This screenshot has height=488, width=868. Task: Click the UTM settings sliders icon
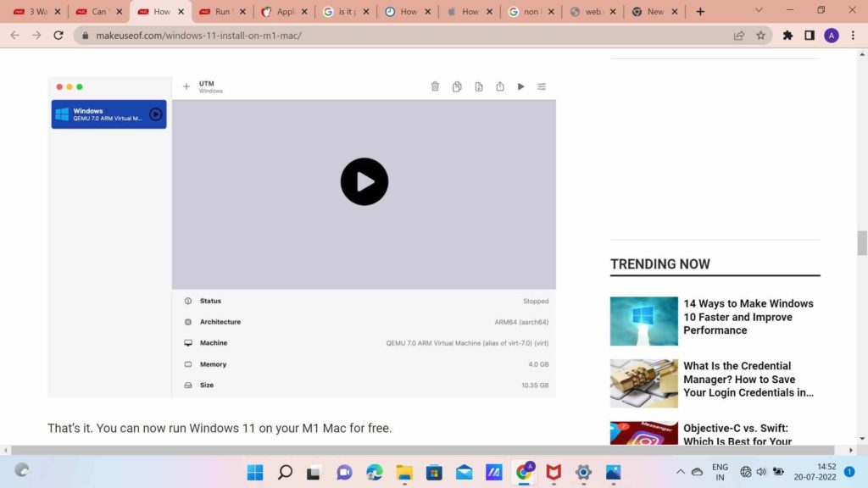(542, 86)
